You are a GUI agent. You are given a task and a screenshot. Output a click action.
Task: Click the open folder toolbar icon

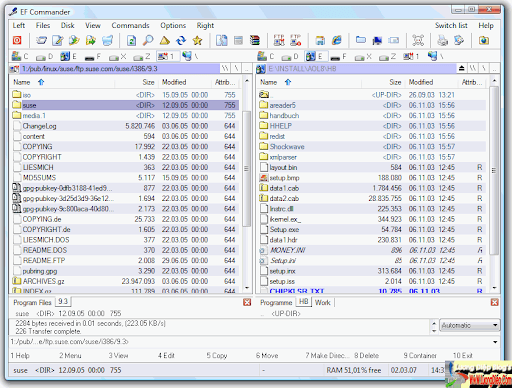41,40
